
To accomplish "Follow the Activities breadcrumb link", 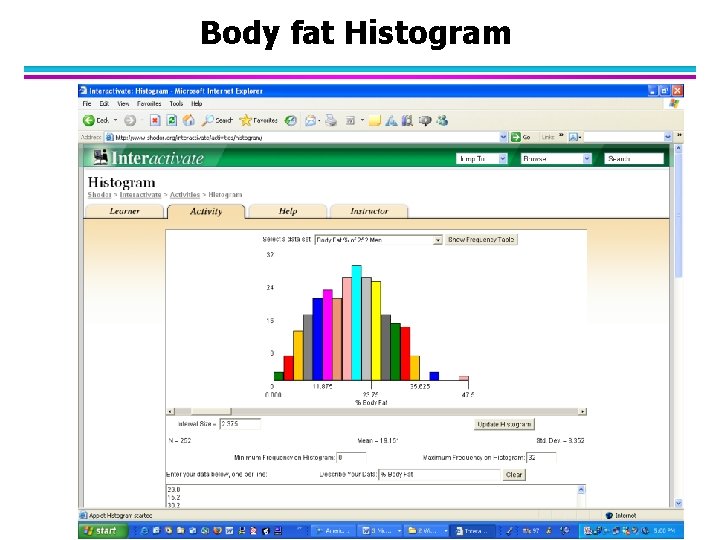I will point(185,195).
